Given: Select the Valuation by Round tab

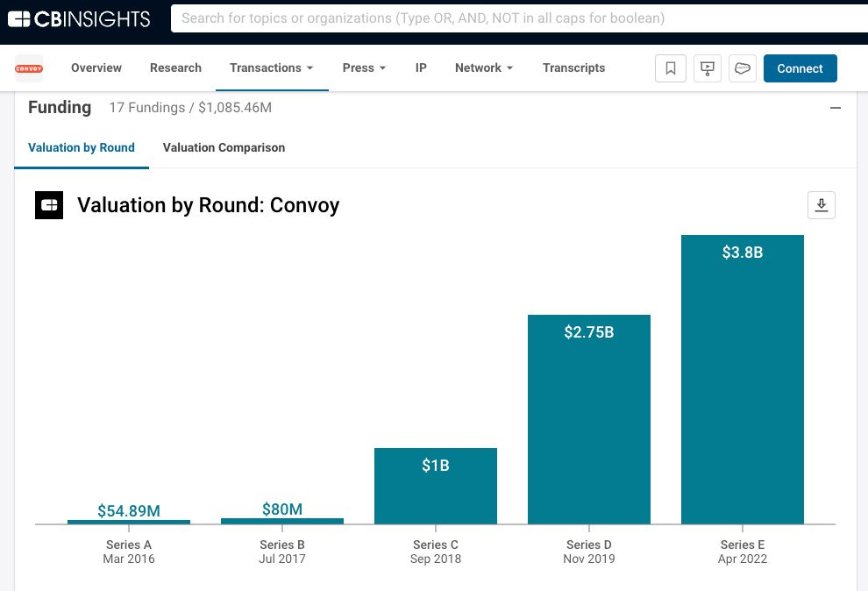Looking at the screenshot, I should tap(82, 147).
